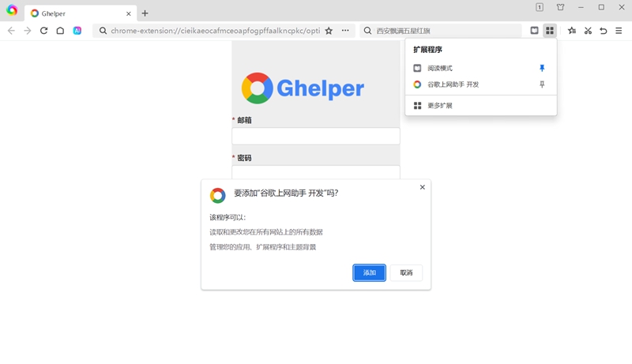Select the Ghelper tab
632x364 pixels.
(x=81, y=13)
